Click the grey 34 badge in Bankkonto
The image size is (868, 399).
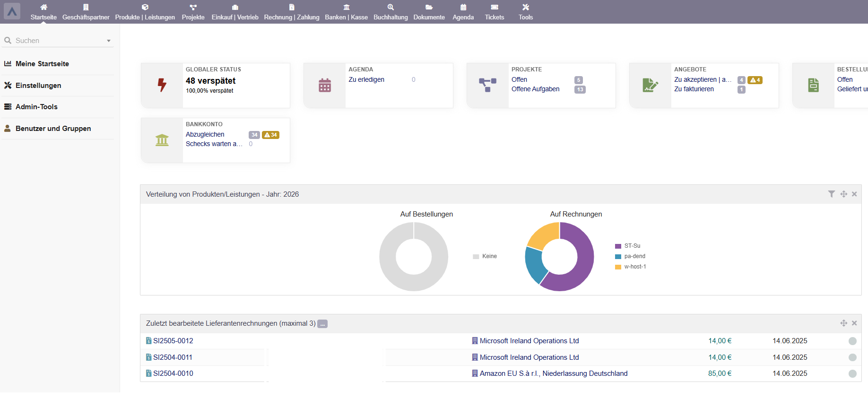click(254, 135)
